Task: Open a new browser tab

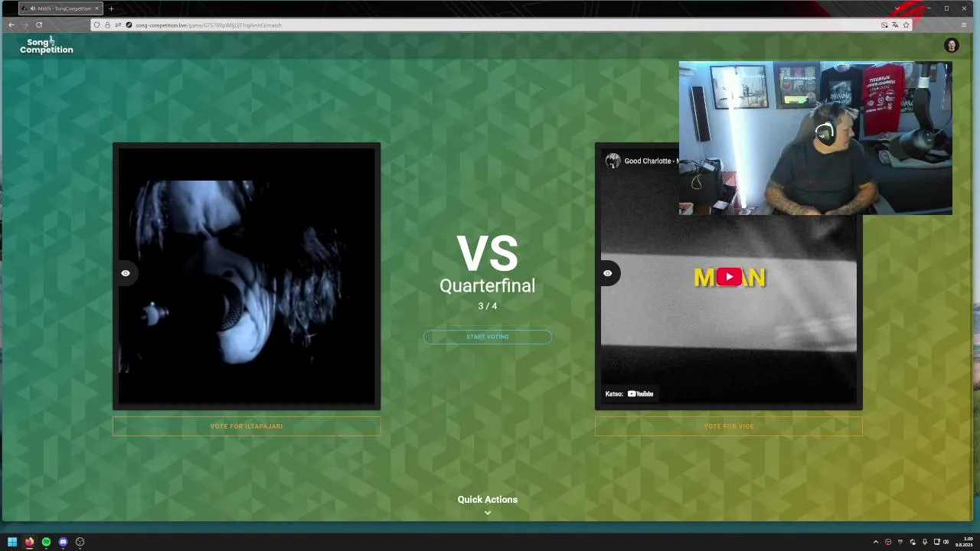Action: coord(111,8)
